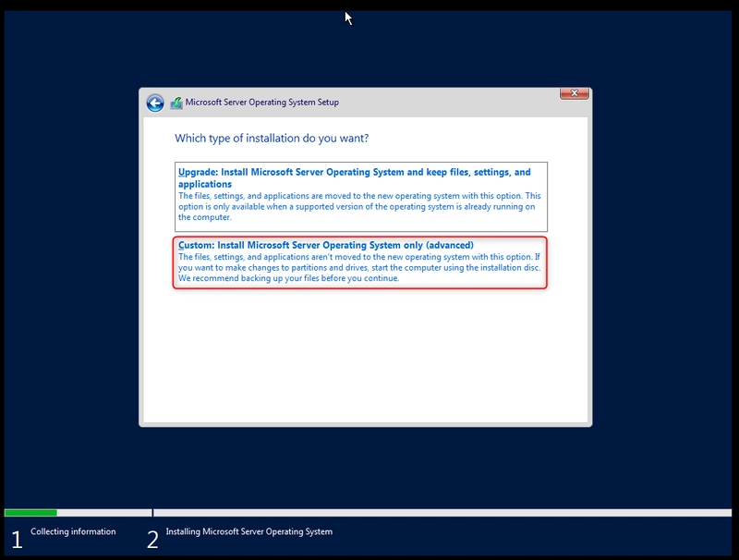The width and height of the screenshot is (739, 560).
Task: Go back using the blue arrow button
Action: click(x=154, y=103)
